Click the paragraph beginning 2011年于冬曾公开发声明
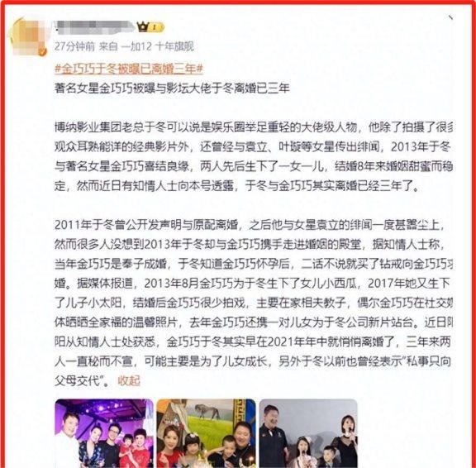The width and height of the screenshot is (476, 468). point(254,303)
